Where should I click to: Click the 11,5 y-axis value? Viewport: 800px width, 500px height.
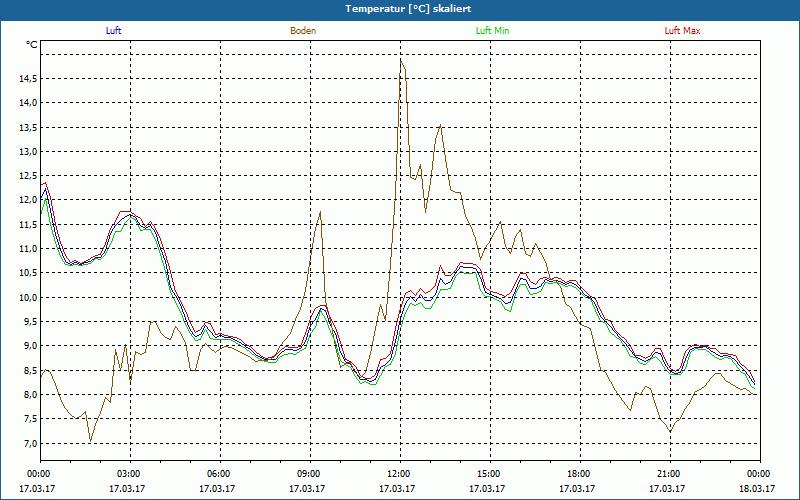(x=29, y=224)
